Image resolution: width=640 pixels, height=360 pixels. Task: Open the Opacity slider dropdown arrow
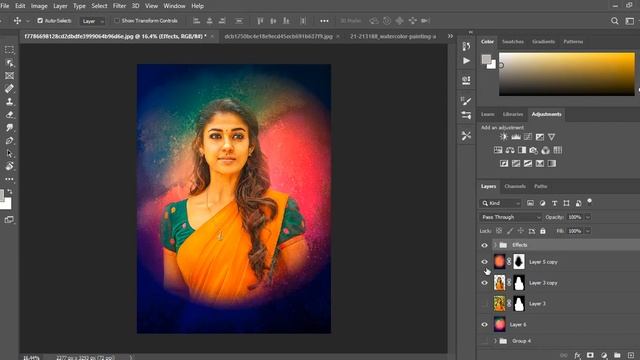588,217
